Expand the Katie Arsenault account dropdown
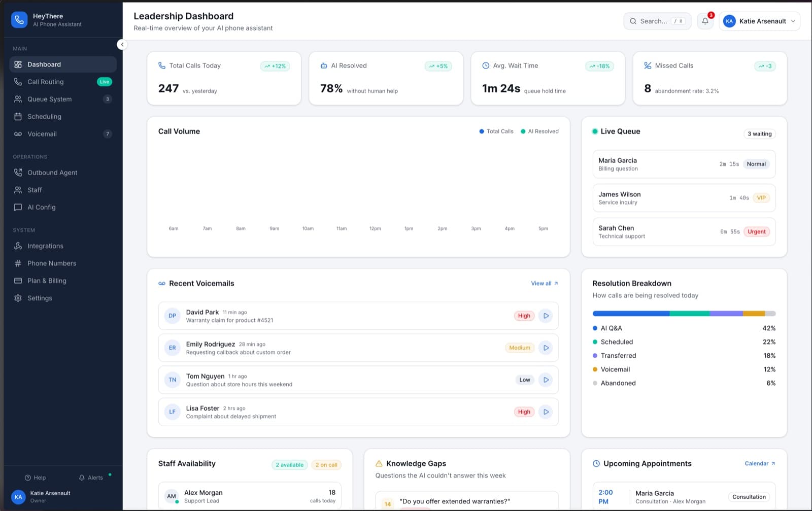 (760, 21)
